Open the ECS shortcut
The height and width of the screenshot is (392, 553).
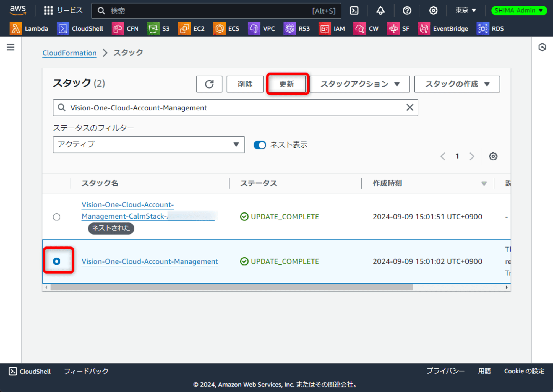(x=226, y=28)
